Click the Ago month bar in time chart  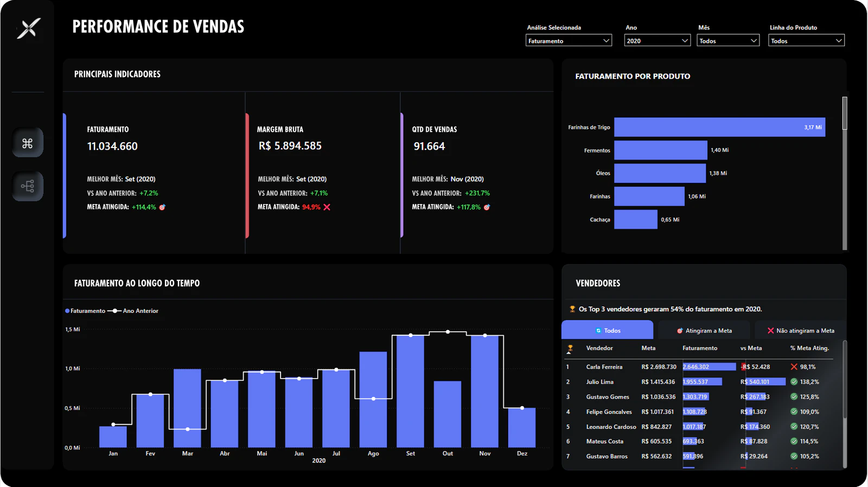[x=373, y=400]
